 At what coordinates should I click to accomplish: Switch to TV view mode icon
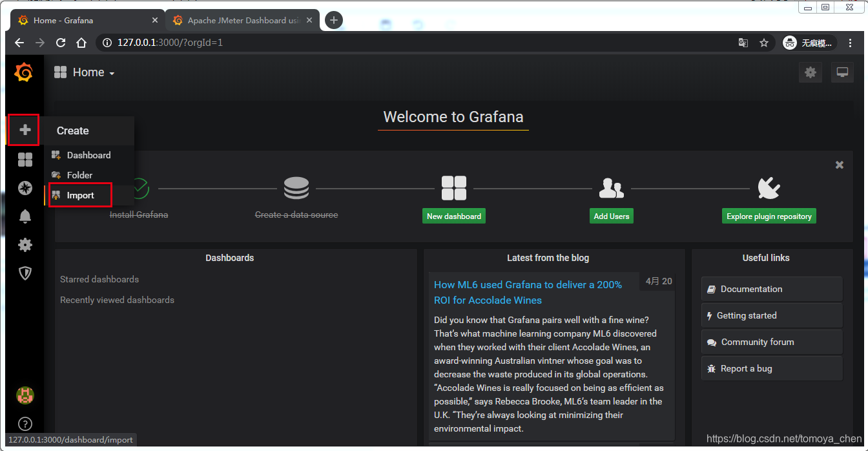(842, 72)
